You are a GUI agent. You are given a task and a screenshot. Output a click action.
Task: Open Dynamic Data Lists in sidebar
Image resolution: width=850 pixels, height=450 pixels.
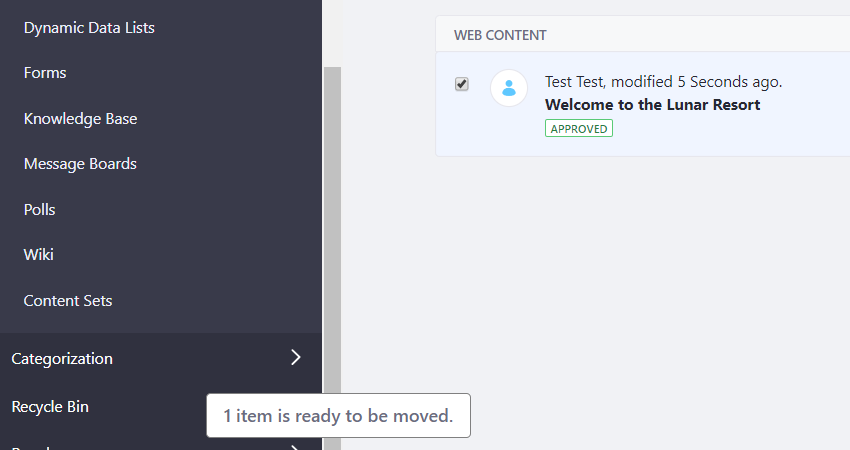[x=89, y=28]
